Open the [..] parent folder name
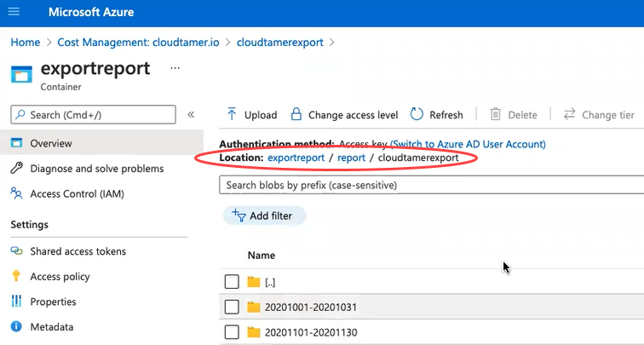644x345 pixels. tap(270, 283)
